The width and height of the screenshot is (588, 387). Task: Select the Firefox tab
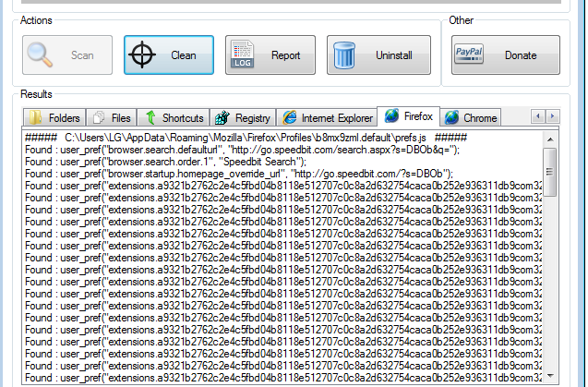tap(408, 116)
